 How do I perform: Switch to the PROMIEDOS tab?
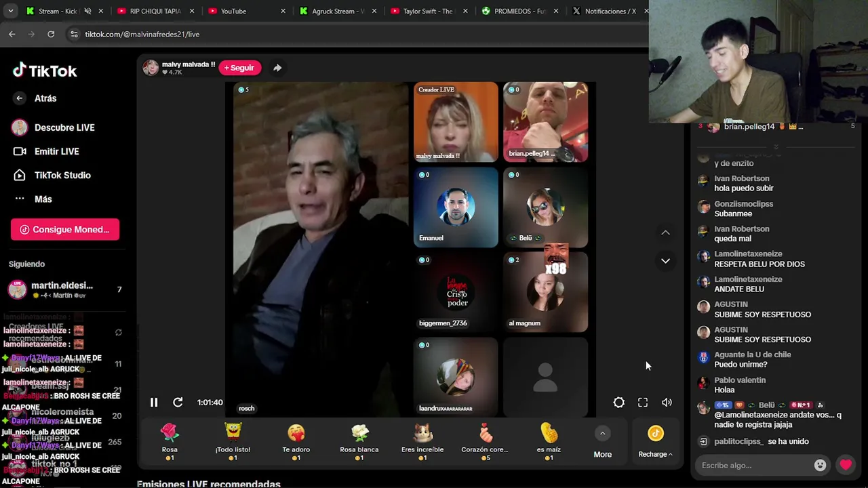point(519,11)
